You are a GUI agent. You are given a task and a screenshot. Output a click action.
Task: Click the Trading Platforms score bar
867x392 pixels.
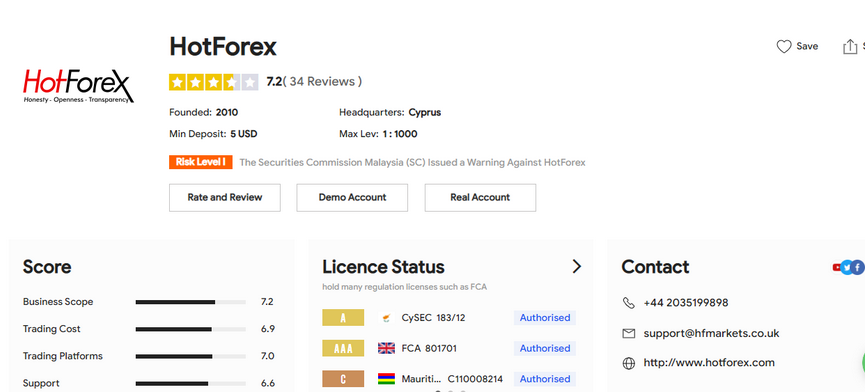190,356
